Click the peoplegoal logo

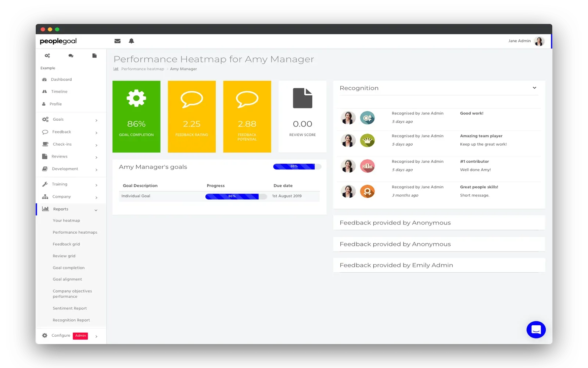point(58,41)
